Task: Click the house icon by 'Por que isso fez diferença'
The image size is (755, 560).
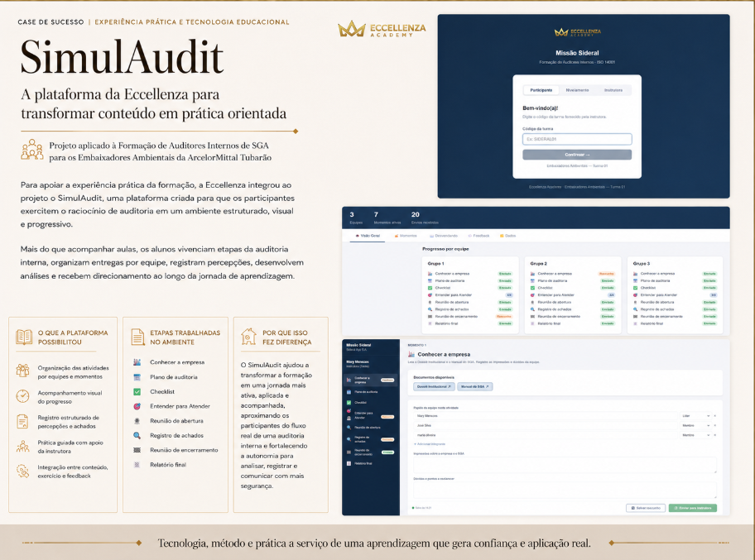Action: [248, 337]
